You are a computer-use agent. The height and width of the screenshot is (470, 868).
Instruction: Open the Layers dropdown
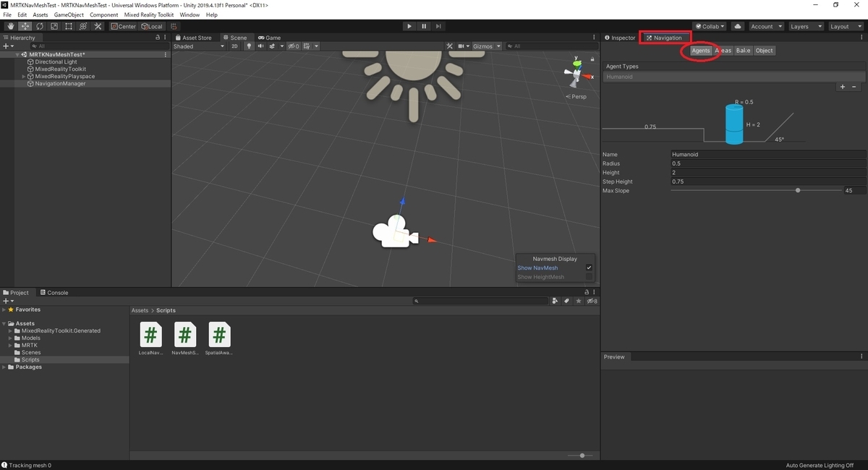[x=805, y=26]
